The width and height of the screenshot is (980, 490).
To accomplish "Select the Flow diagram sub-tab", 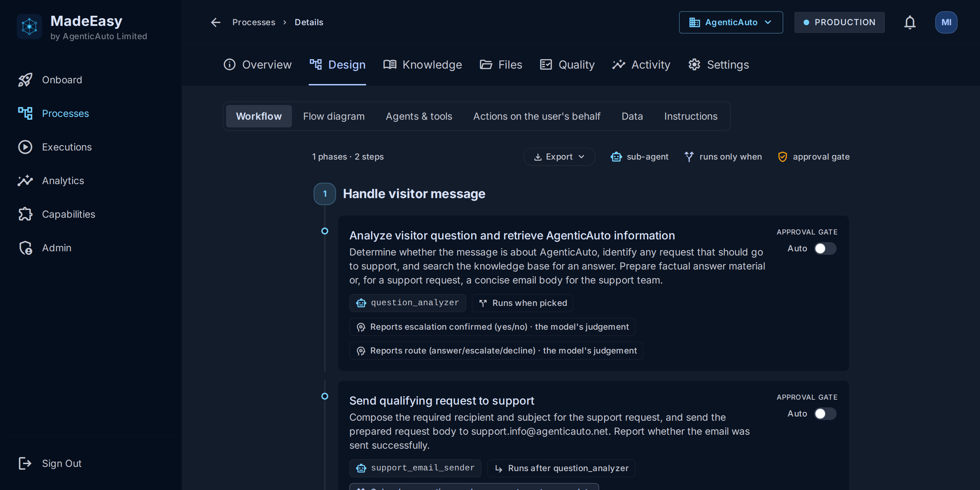I will tap(334, 117).
